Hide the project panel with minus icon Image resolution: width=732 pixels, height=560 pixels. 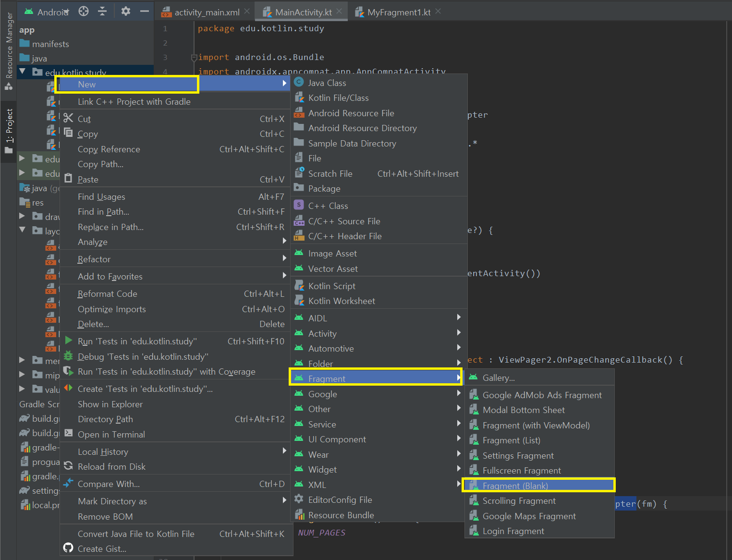tap(144, 11)
